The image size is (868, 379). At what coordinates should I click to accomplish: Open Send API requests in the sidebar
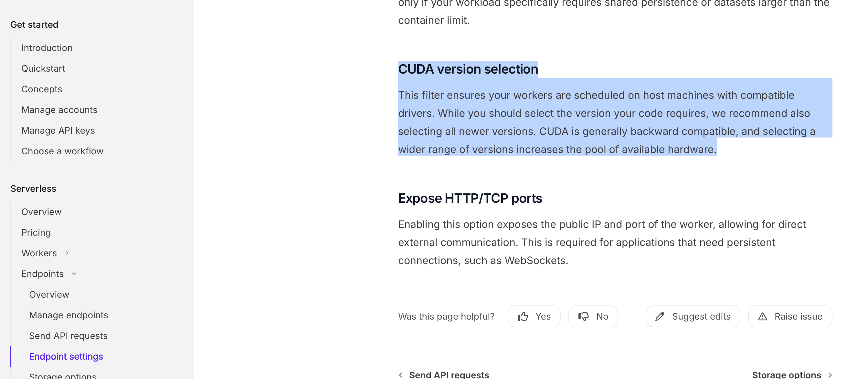(68, 336)
